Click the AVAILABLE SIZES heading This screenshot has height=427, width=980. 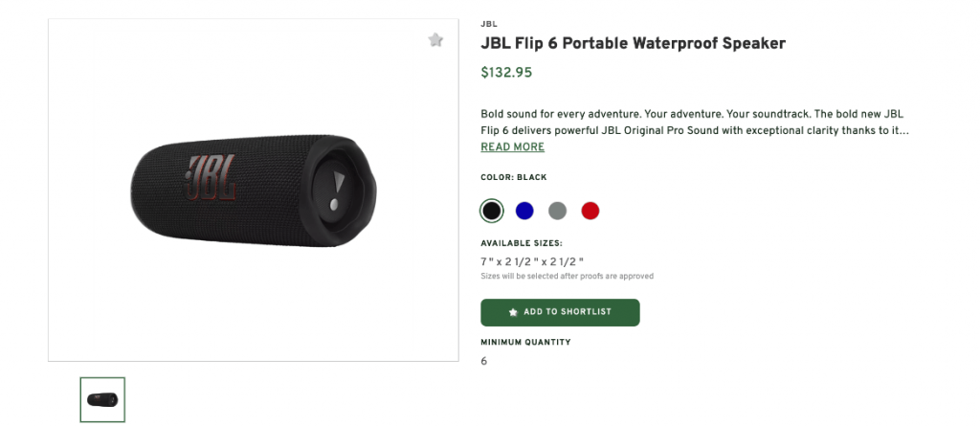coord(522,243)
